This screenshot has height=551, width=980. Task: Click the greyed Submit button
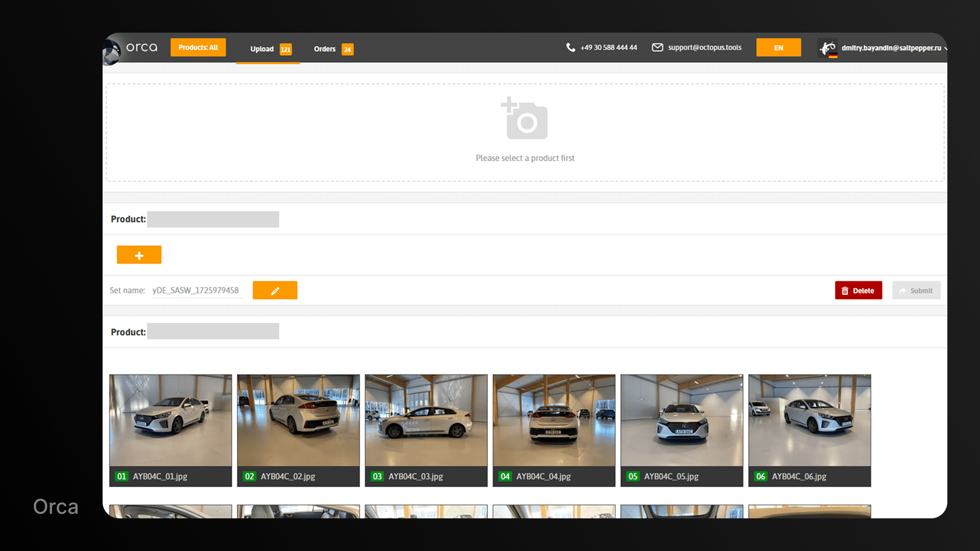click(916, 291)
